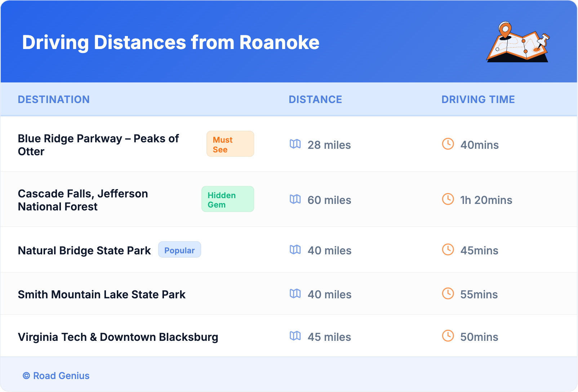Click Virginia Tech & Downtown Blacksburg destination
This screenshot has width=578, height=392.
118,337
